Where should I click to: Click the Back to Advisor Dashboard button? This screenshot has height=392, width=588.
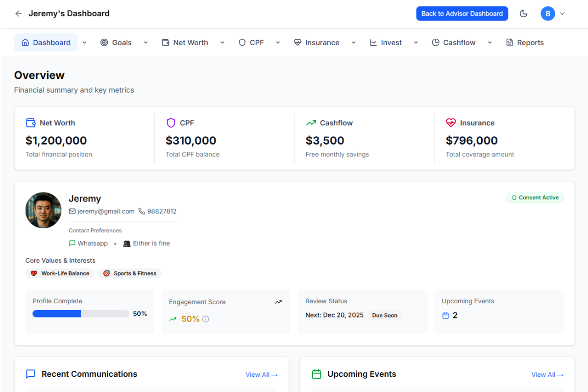coord(462,13)
